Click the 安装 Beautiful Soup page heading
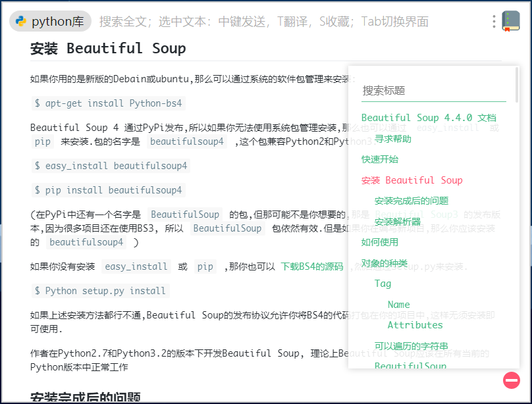Viewport: 532px width, 404px height. point(108,49)
